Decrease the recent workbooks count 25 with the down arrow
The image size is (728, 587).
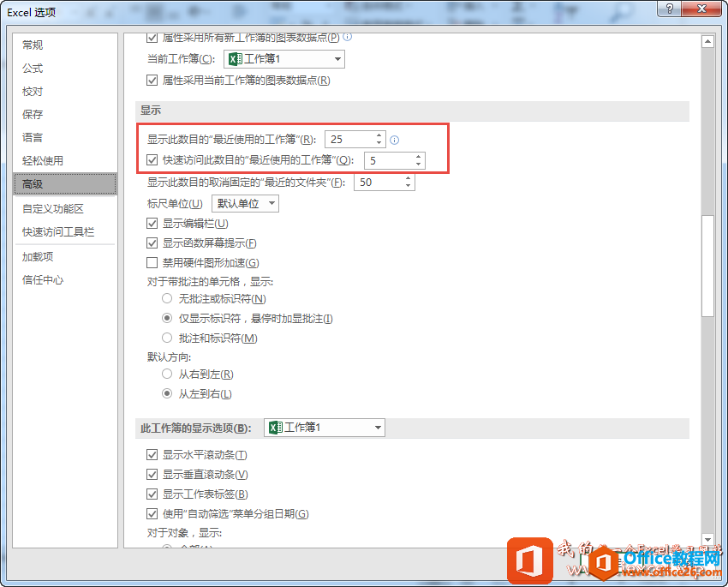(379, 142)
